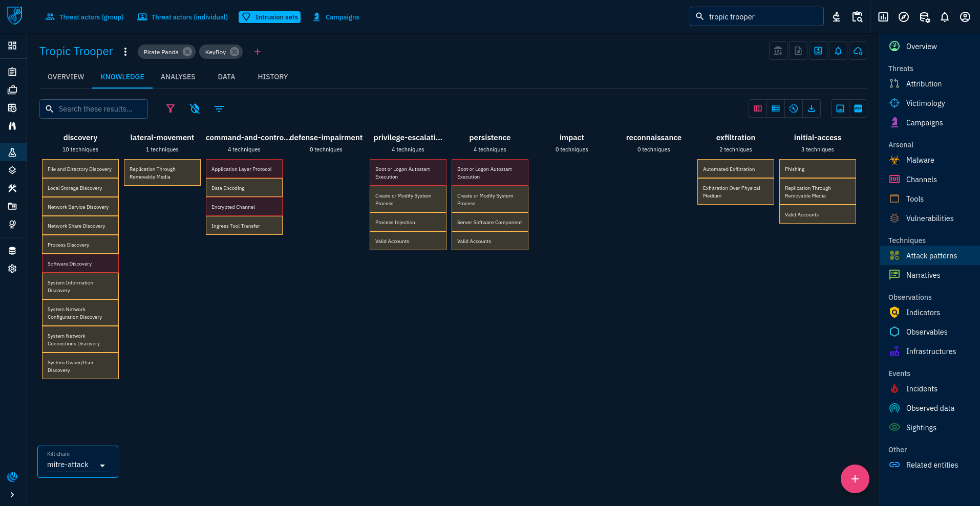Screen dimensions: 980x506
Task: Open the notifications bell in top bar
Action: [945, 17]
